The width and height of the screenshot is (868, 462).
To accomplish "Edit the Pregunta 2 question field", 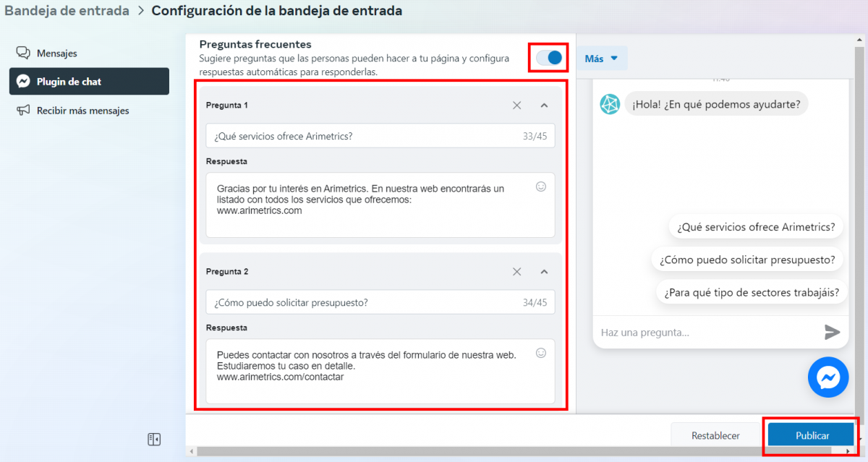I will click(380, 302).
